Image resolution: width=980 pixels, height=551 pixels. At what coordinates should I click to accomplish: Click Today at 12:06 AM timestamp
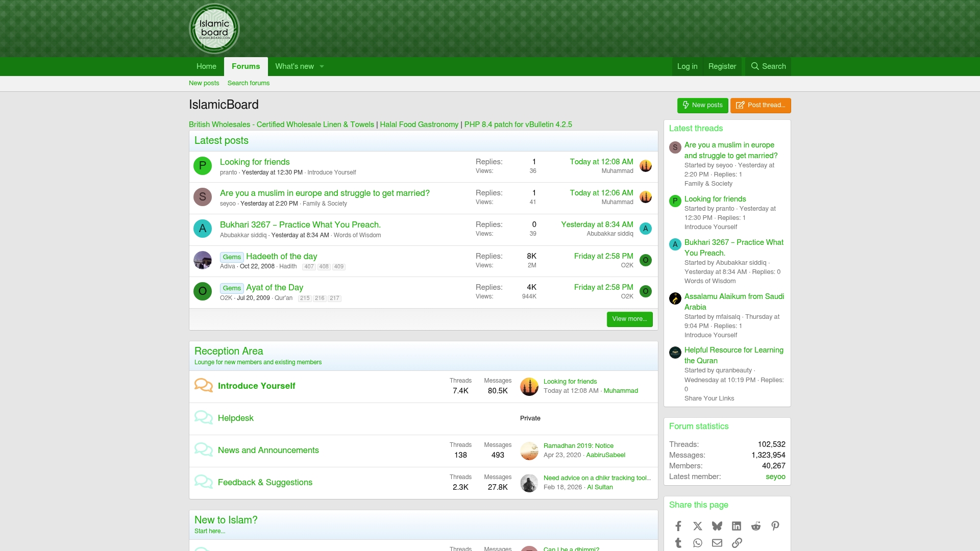[x=601, y=193]
